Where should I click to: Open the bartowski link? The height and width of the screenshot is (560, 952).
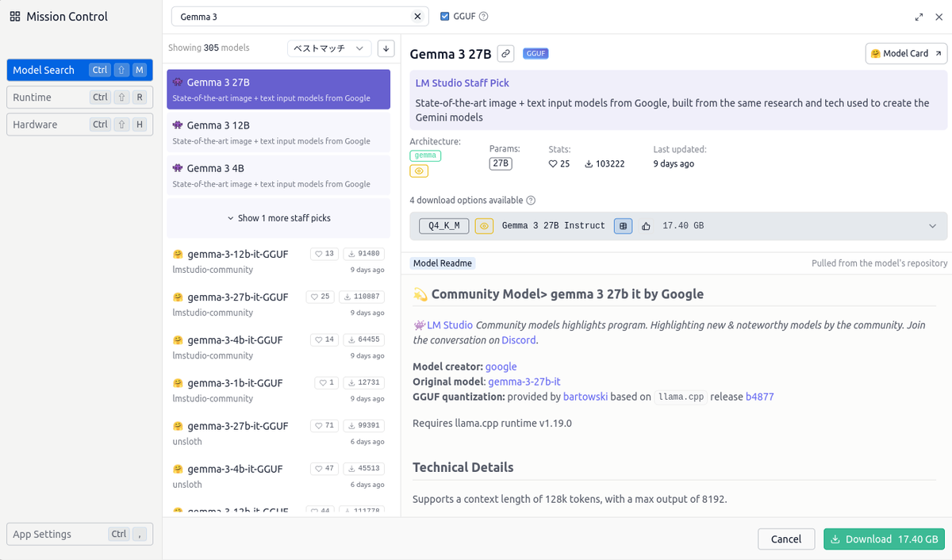(x=585, y=397)
